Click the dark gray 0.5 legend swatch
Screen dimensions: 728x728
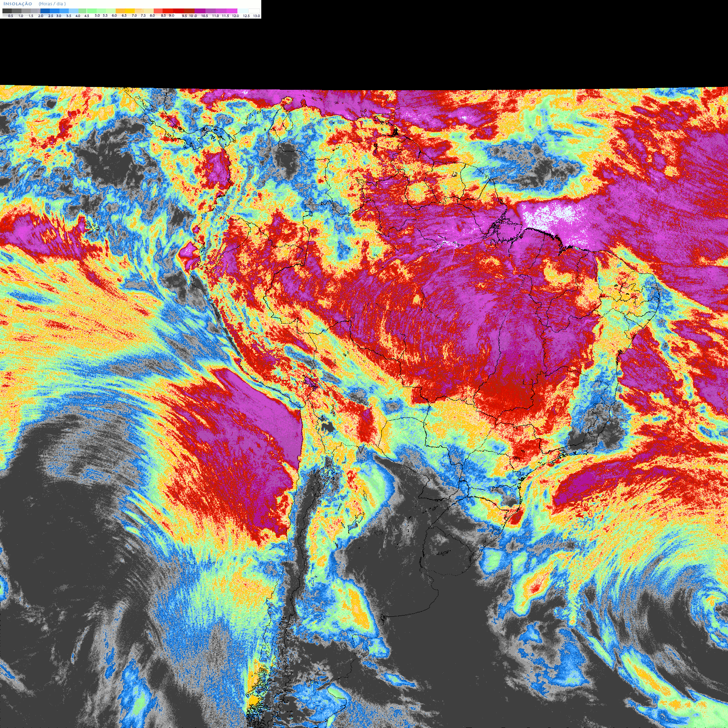point(7,11)
